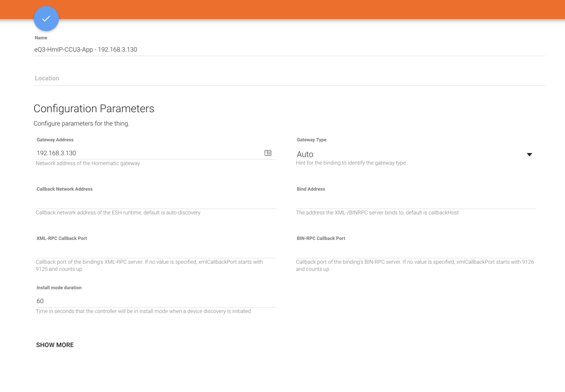Edit the Gateway Address 192.168.3.130 field
Image resolution: width=565 pixels, height=392 pixels.
click(148, 153)
